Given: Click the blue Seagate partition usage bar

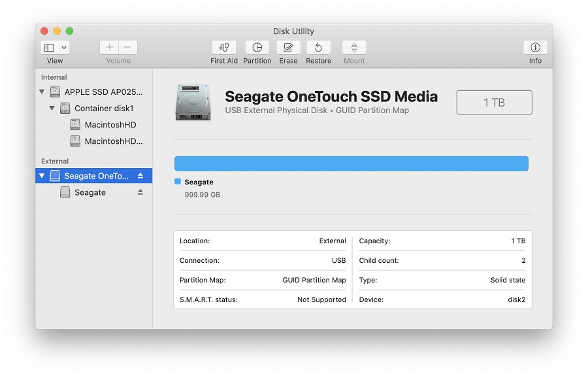Looking at the screenshot, I should (351, 163).
